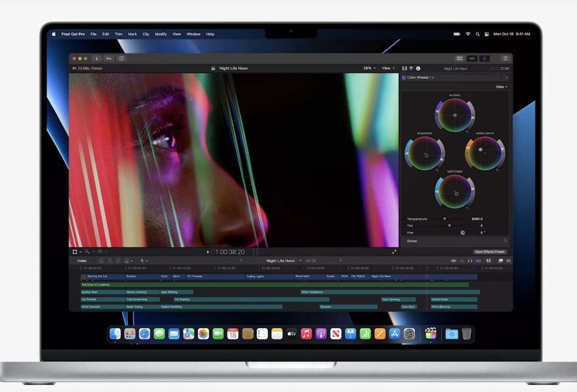Toggle the timeline filmstrip toolbar icon

pyautogui.click(x=472, y=58)
